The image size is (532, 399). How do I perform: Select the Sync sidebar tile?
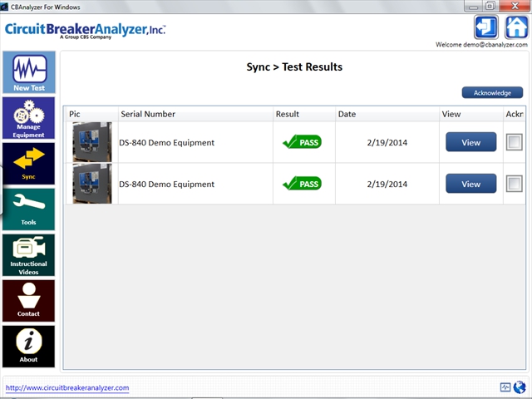point(29,164)
